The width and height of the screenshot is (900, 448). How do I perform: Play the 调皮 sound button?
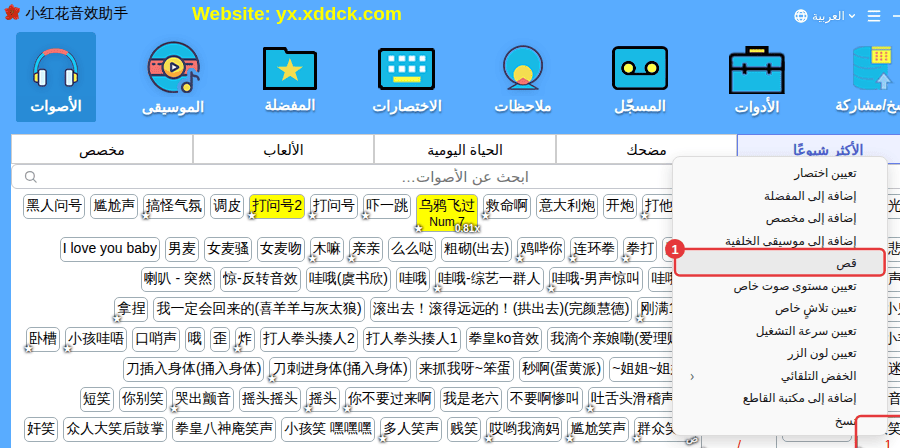[227, 206]
